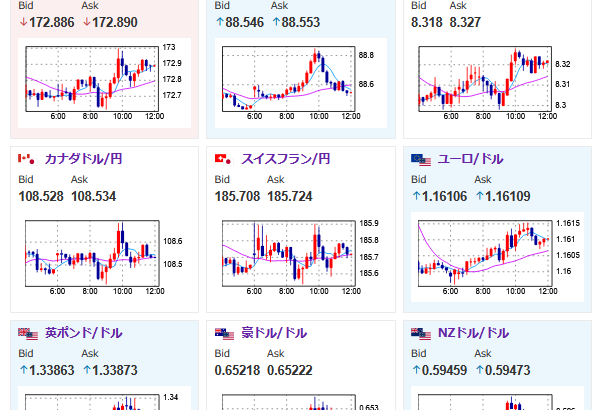View the Euro dollar candlestick chart
The image size is (599, 410).
click(x=497, y=257)
